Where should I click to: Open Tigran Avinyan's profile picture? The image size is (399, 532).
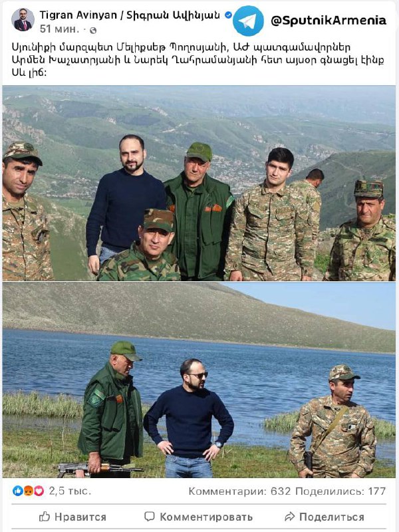tap(23, 20)
